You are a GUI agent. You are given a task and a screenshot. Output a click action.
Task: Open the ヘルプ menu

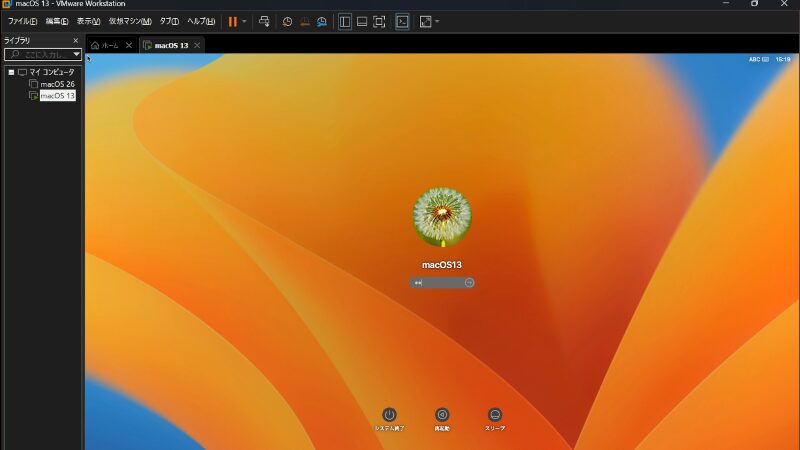(x=201, y=21)
